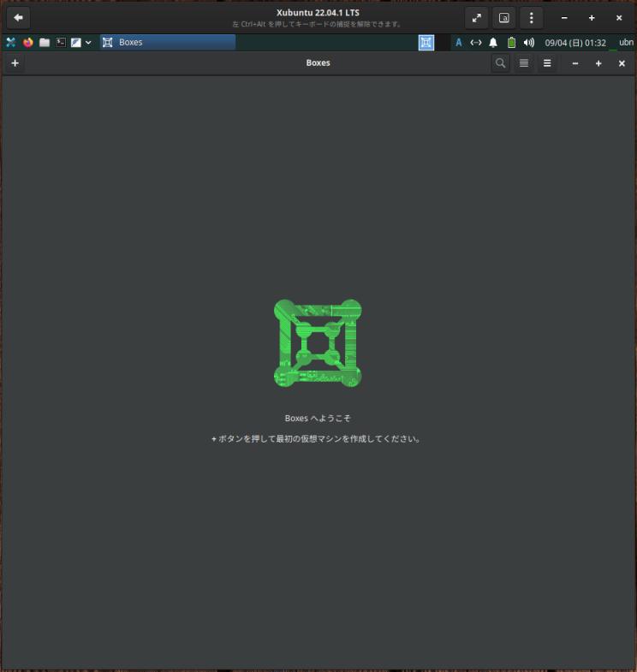Close the outer Xubuntu 22.04.1 window
The width and height of the screenshot is (637, 672).
click(619, 18)
